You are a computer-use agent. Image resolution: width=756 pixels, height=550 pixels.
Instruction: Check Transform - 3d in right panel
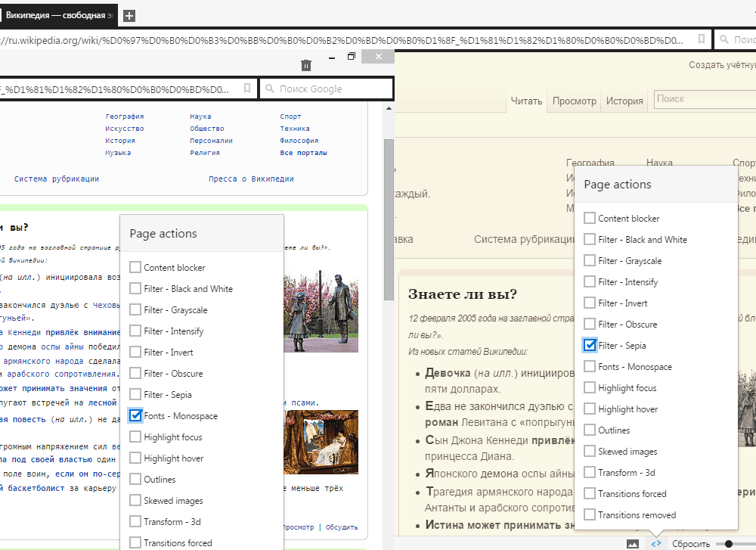590,472
